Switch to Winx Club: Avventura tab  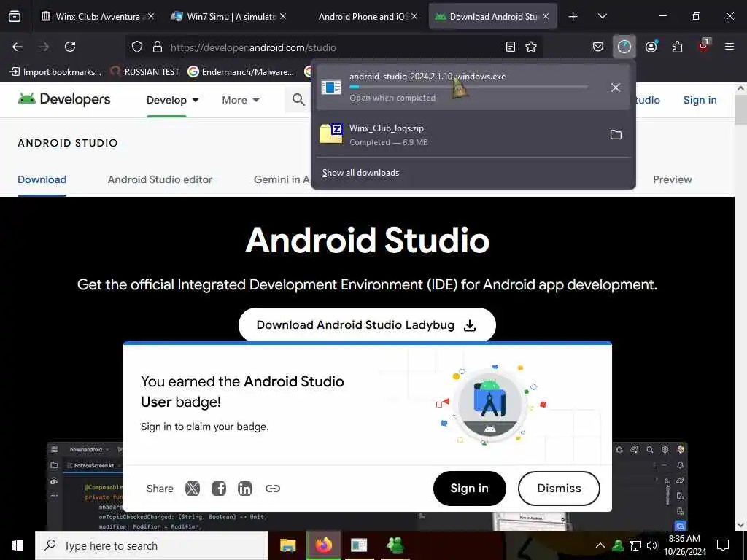pos(98,16)
